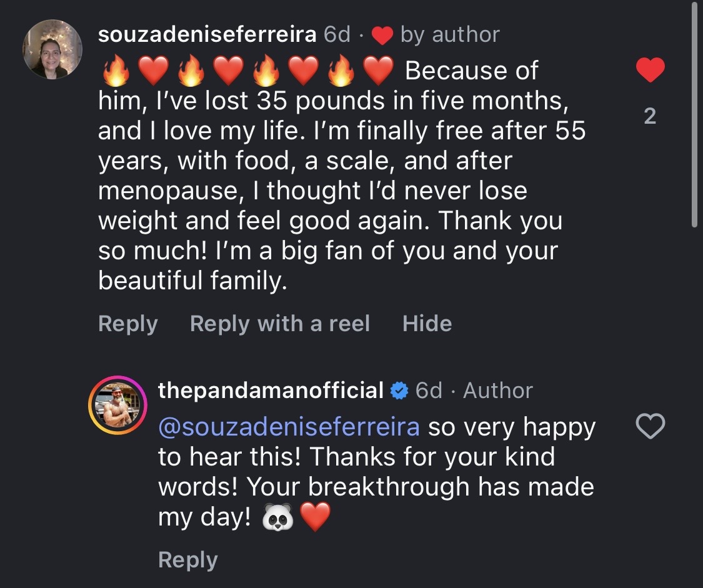Follow the @souzadeniseferreira mention link
703x588 pixels.
pyautogui.click(x=289, y=427)
